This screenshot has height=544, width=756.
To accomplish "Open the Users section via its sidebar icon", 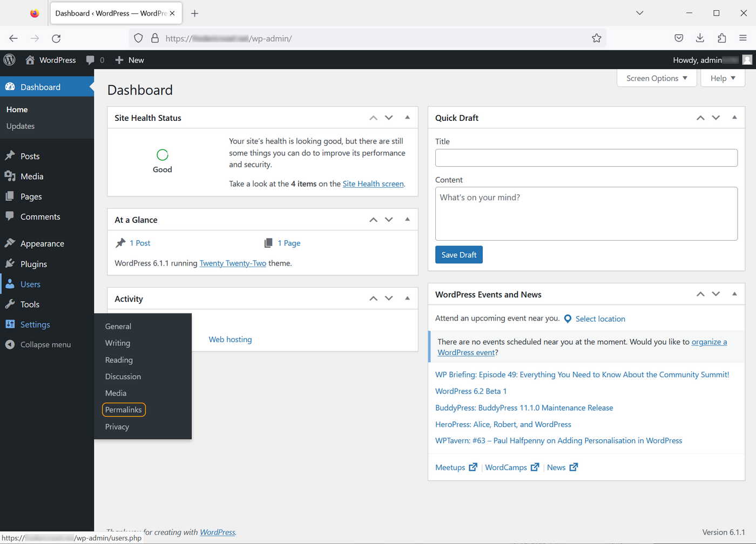I will pyautogui.click(x=11, y=284).
